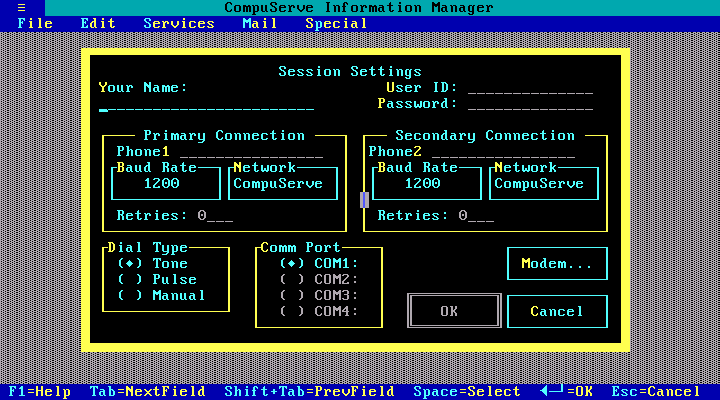The width and height of the screenshot is (720, 400).
Task: Open the Primary Connection Baud Rate selector
Action: 166,183
